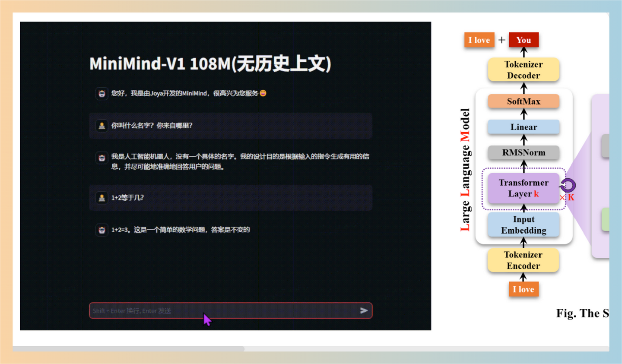Click the purple loop arrow icon near ×K
Image resolution: width=622 pixels, height=364 pixels.
568,186
